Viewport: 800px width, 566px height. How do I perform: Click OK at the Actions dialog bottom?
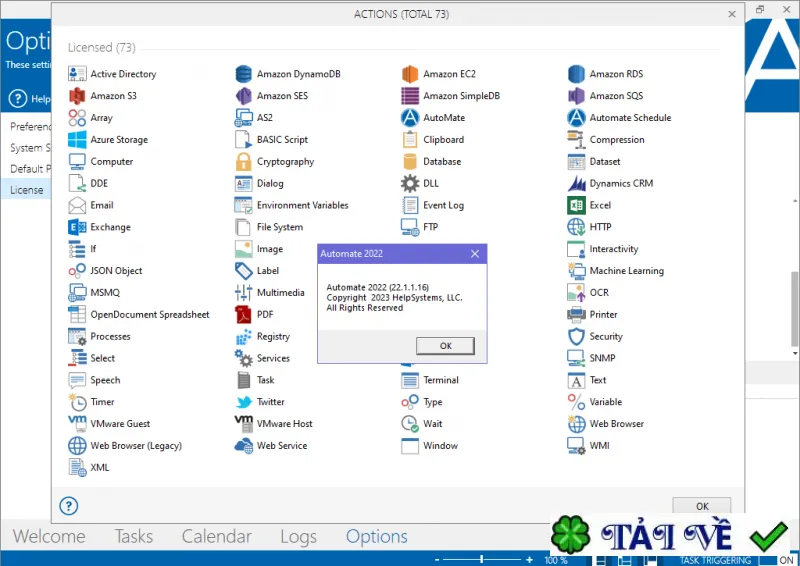click(702, 505)
